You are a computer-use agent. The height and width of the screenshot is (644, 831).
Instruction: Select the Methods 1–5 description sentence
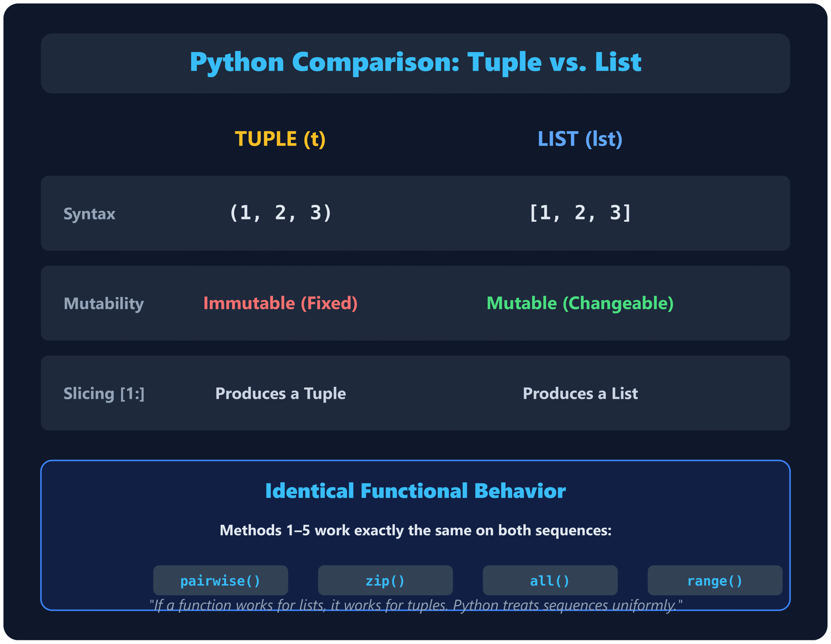point(415,530)
